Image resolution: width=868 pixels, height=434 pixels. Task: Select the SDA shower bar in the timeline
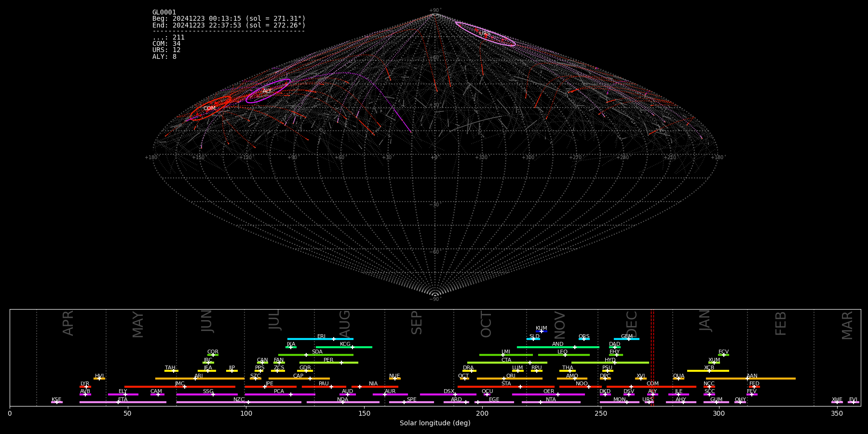[316, 355]
